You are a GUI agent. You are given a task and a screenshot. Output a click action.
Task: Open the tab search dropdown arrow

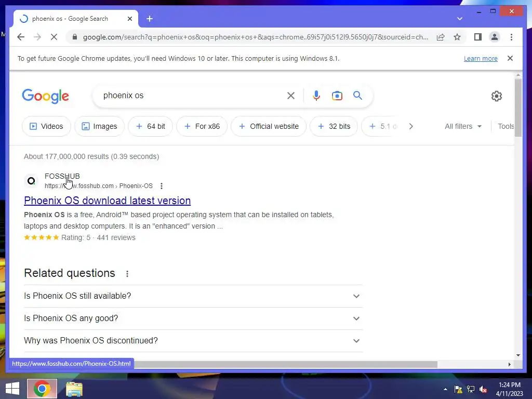click(x=459, y=19)
